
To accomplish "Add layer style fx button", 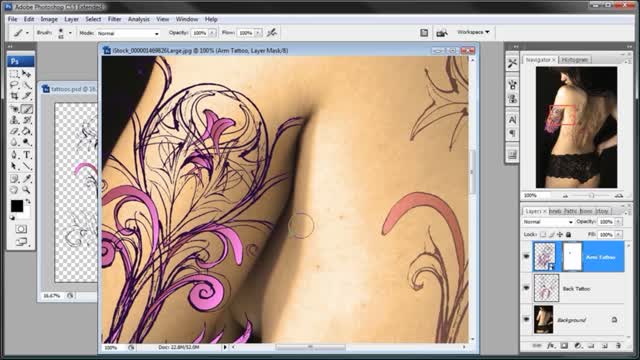I will (x=550, y=346).
